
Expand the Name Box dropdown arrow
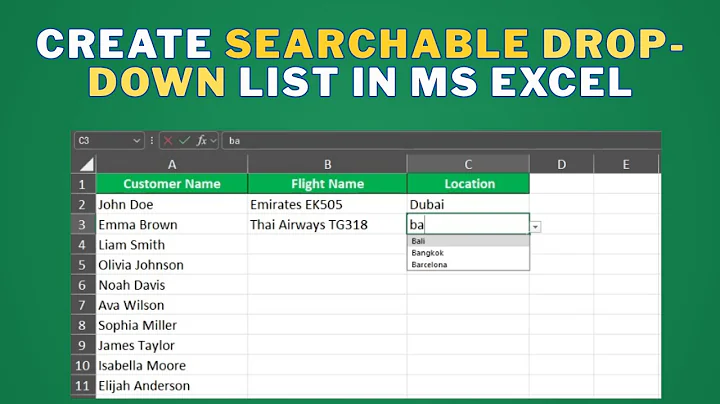pos(136,141)
